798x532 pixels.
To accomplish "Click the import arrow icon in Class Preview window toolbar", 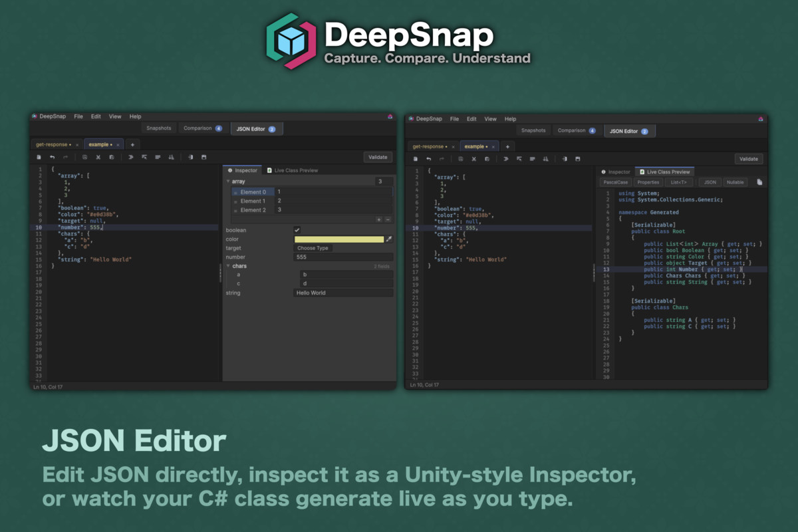I will 565,159.
